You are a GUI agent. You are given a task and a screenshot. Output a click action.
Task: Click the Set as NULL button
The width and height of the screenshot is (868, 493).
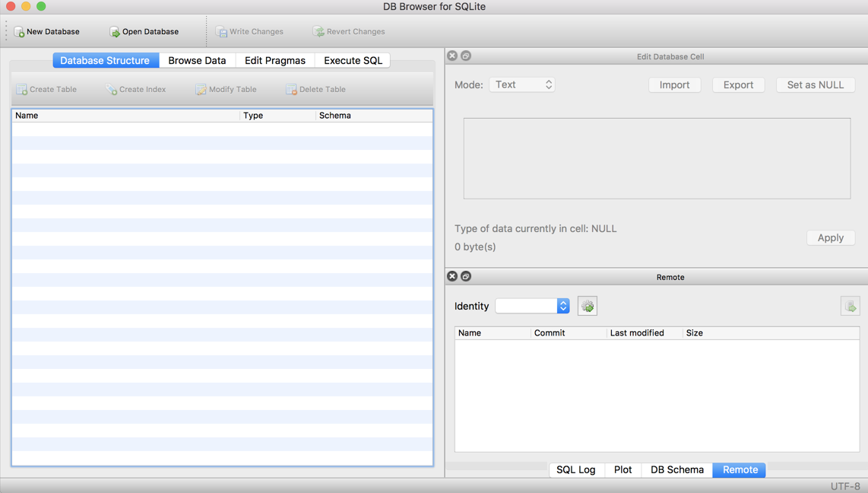point(815,84)
